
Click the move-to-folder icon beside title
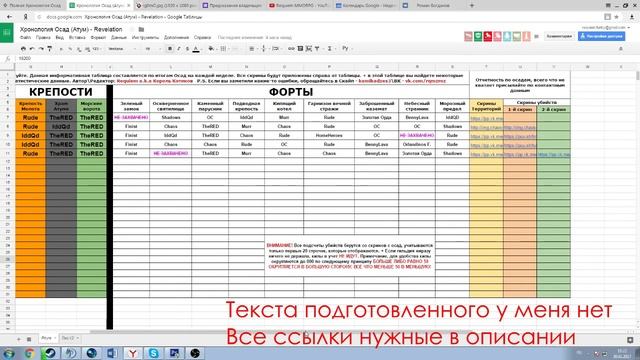pyautogui.click(x=141, y=29)
